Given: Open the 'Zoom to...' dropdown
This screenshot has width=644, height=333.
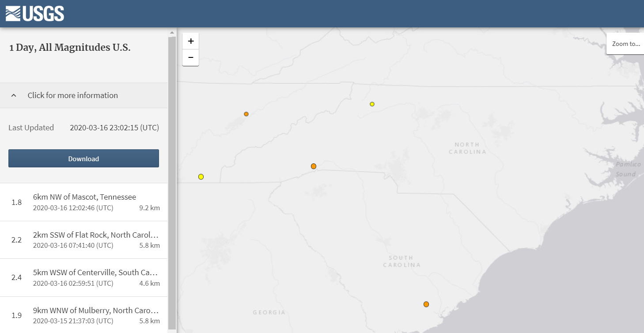Looking at the screenshot, I should point(625,44).
